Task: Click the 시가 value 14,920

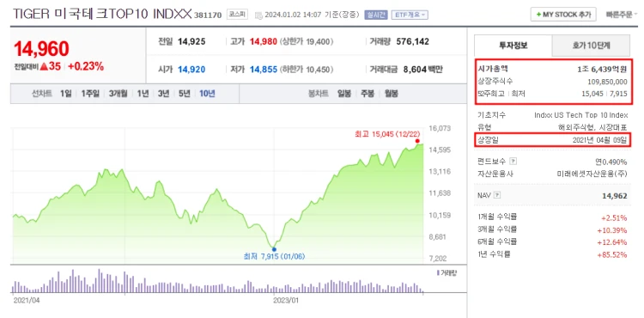Action: click(191, 70)
